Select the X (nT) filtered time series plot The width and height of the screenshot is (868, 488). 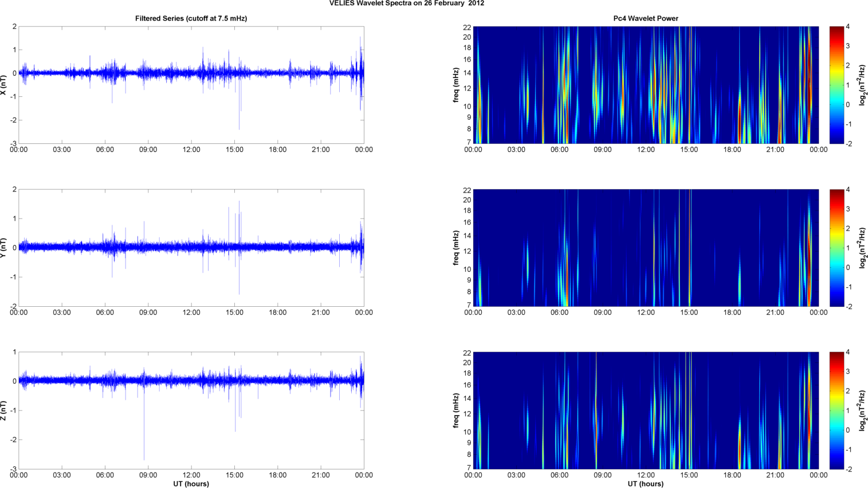pyautogui.click(x=191, y=85)
